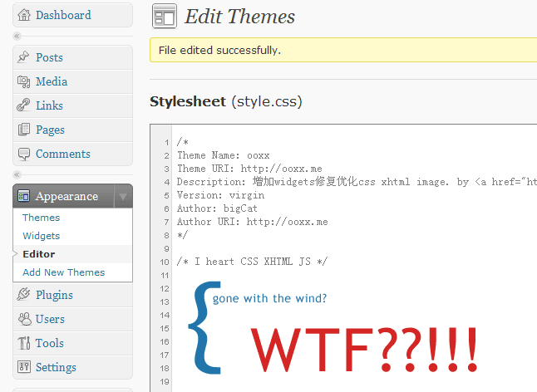Click the Plugins plug icon

pyautogui.click(x=23, y=295)
